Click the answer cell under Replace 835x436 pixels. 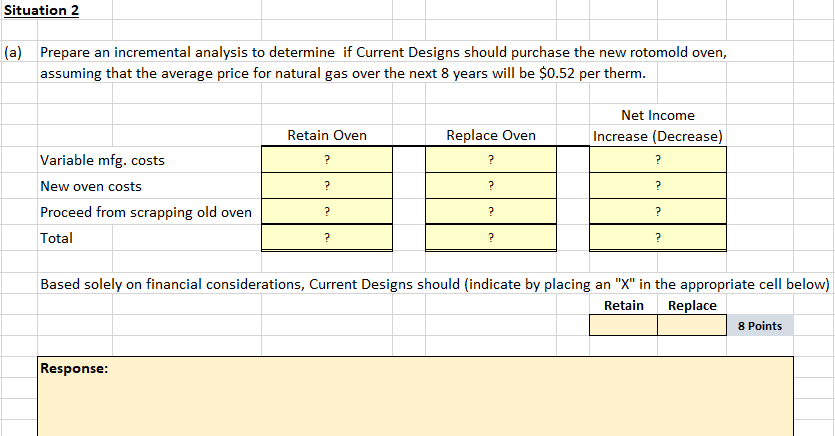[x=692, y=325]
